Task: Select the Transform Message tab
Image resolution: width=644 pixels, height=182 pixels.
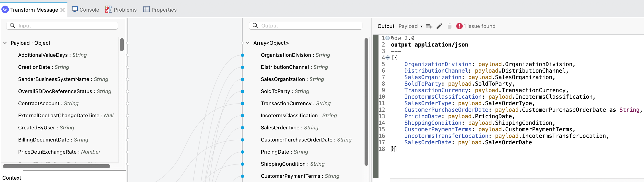Action: [34, 10]
